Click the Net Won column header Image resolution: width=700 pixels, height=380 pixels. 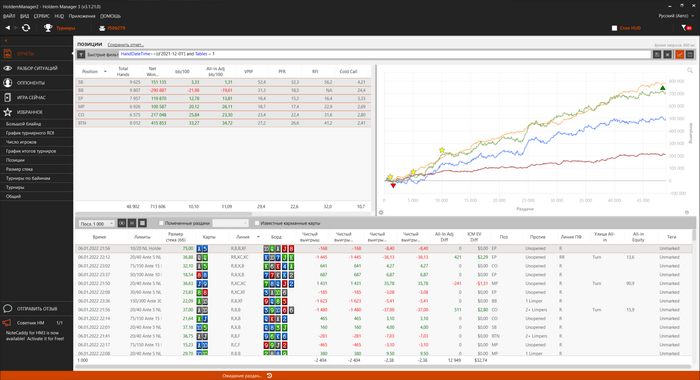click(153, 71)
